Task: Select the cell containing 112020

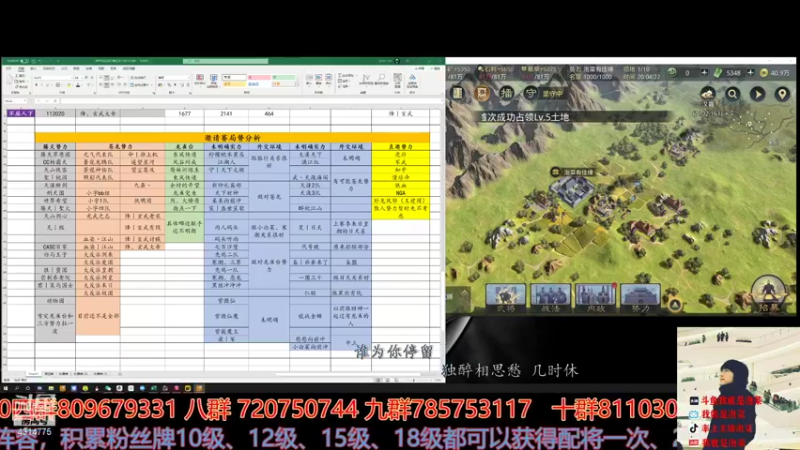Action: (55, 113)
